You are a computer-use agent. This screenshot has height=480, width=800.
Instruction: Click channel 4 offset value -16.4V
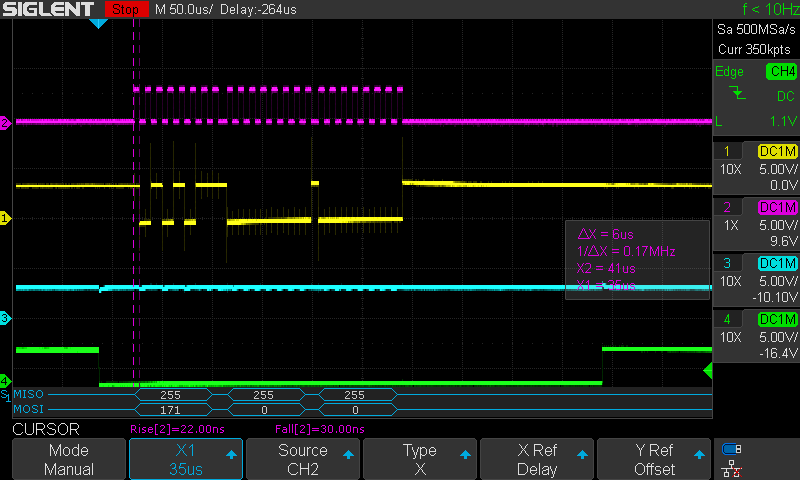pos(778,353)
